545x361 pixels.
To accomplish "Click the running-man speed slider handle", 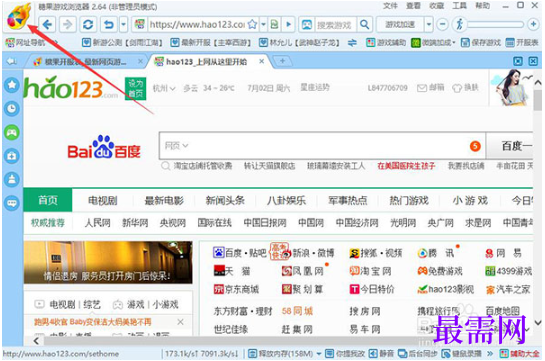I will pyautogui.click(x=459, y=24).
